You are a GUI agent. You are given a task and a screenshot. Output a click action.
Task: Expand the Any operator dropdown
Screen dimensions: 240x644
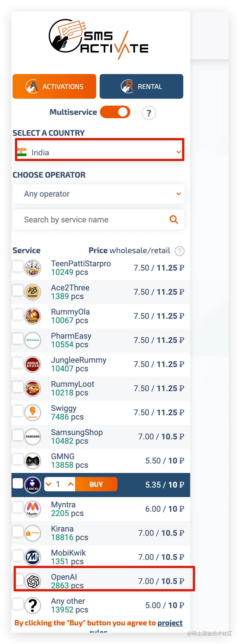98,194
